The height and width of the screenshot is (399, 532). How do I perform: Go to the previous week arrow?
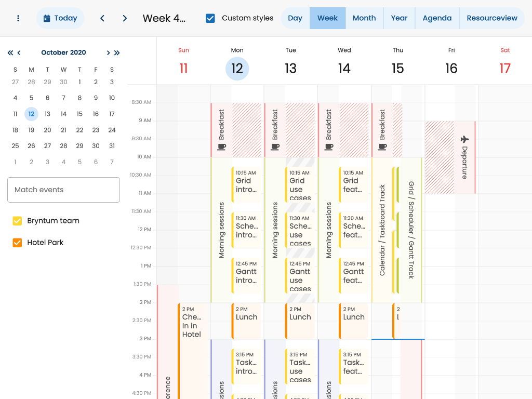point(102,18)
